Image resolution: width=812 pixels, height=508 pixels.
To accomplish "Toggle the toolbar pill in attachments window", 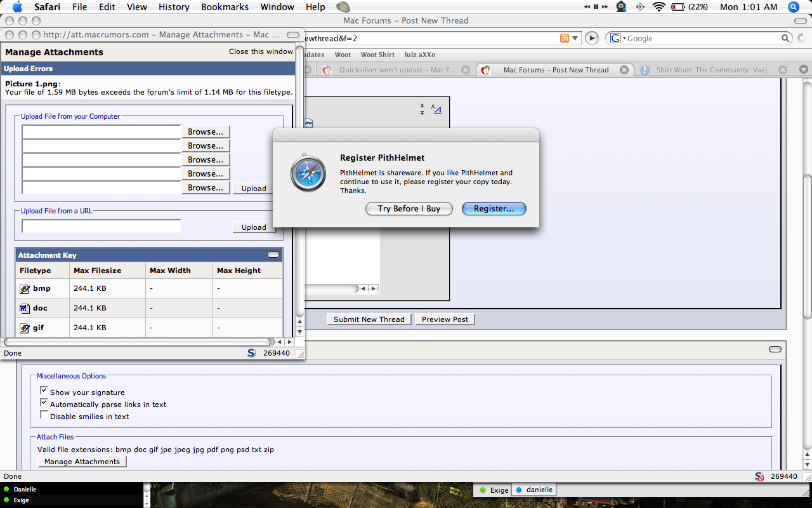I will click(293, 34).
